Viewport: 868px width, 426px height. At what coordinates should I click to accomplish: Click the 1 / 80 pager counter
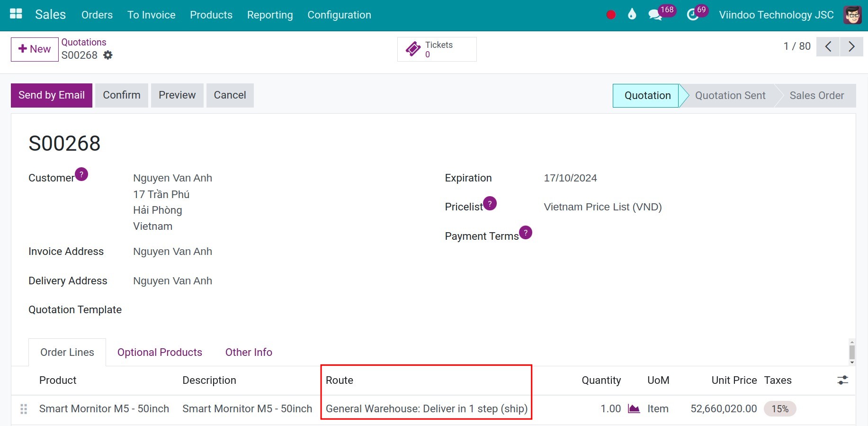pyautogui.click(x=797, y=46)
